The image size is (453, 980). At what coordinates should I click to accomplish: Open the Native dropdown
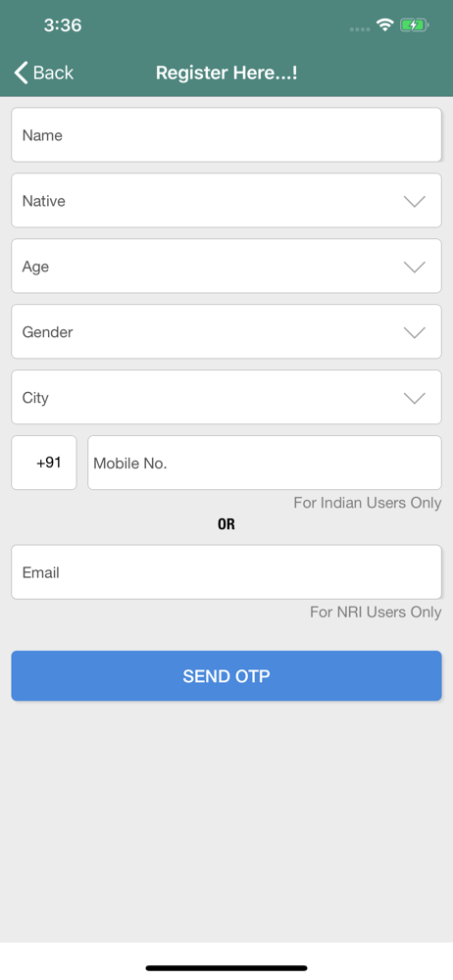(226, 201)
